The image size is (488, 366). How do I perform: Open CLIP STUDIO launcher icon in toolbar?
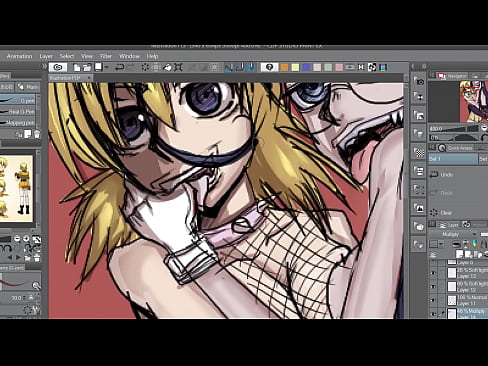[58, 67]
